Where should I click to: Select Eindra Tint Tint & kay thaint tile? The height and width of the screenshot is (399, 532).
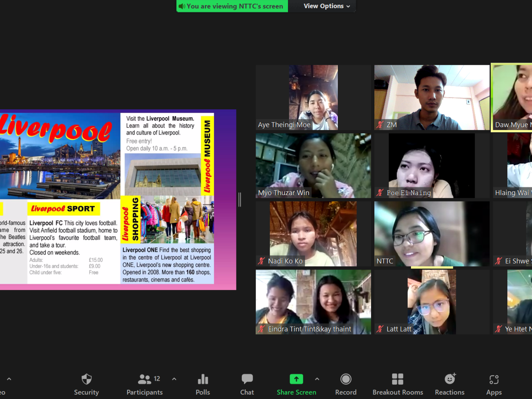[313, 302]
